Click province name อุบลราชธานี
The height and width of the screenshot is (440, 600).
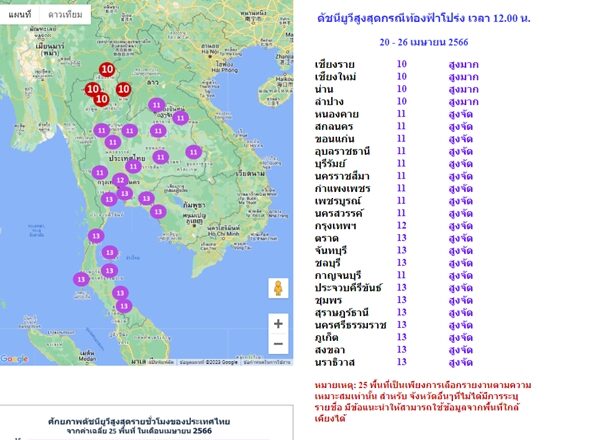point(342,152)
